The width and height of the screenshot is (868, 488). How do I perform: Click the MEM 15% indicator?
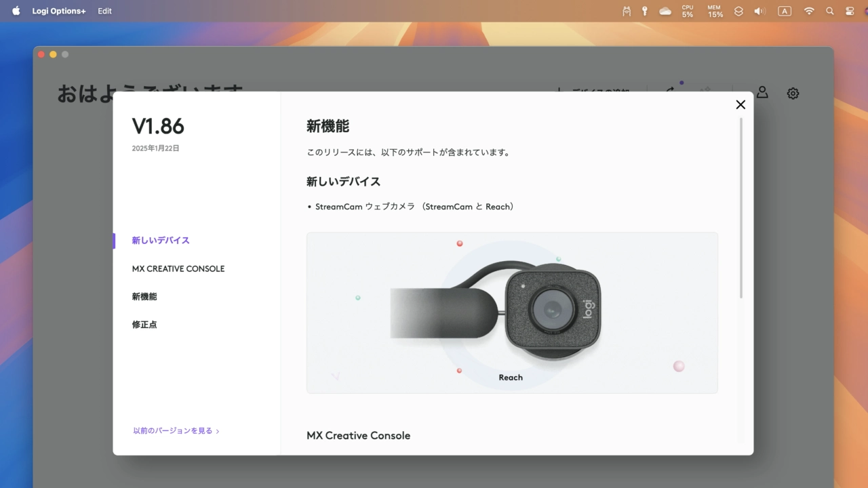point(715,11)
